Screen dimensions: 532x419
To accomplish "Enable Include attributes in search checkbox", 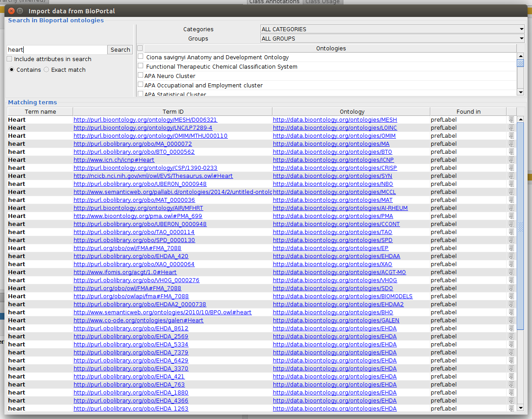I will coord(9,59).
